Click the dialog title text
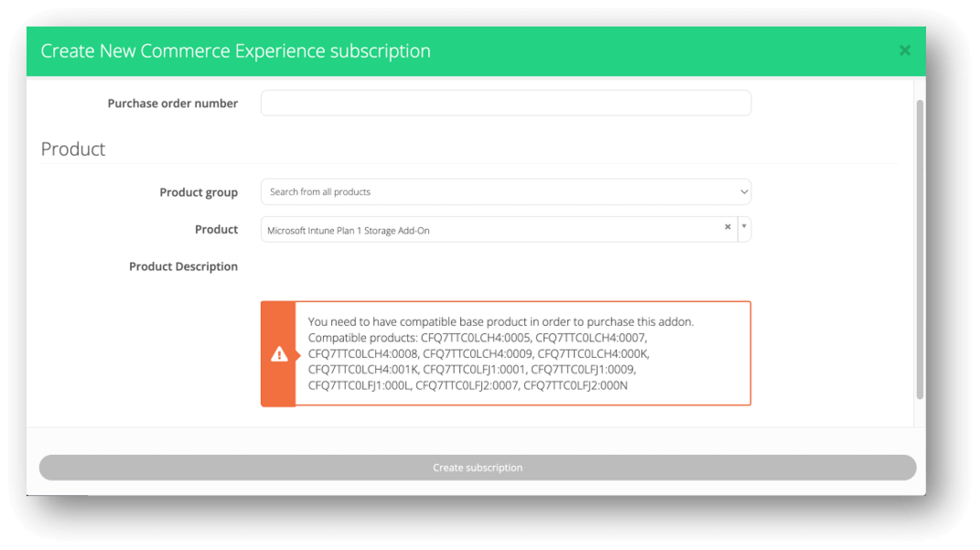 (236, 51)
